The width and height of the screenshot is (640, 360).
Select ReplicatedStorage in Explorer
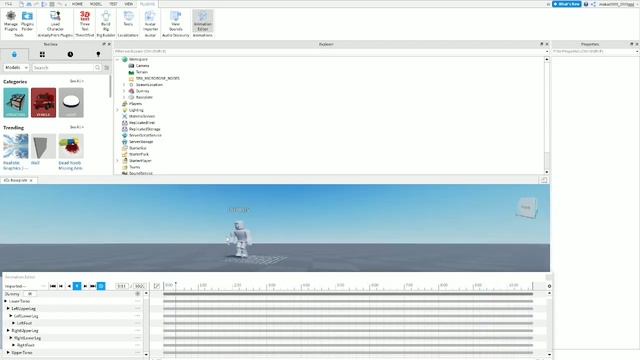(x=144, y=129)
